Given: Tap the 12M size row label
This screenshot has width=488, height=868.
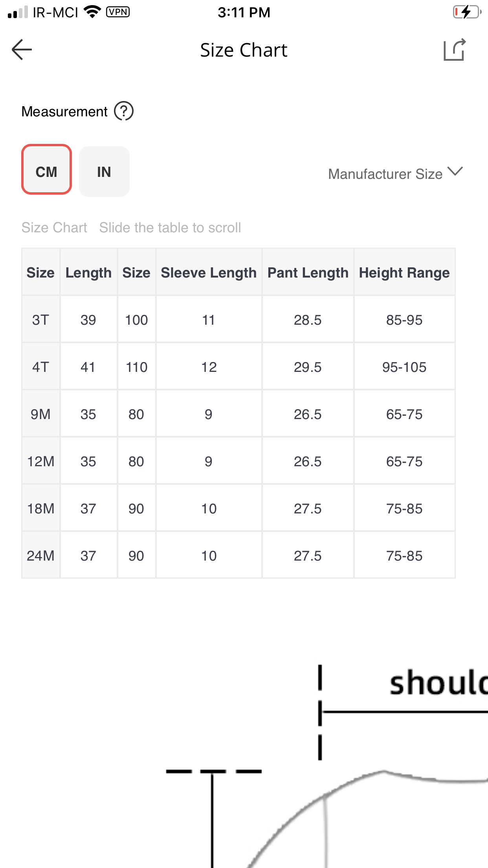Looking at the screenshot, I should [41, 461].
